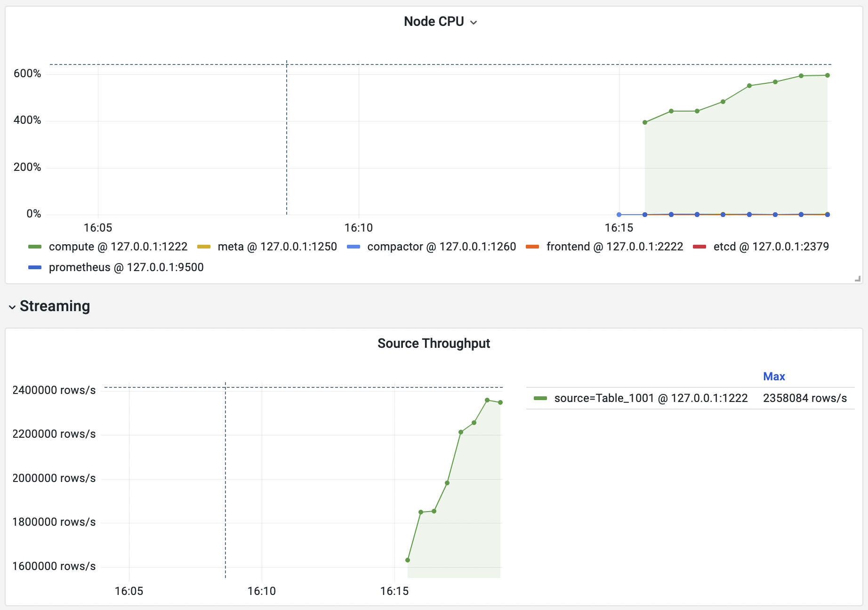
Task: Toggle etcd @ 127.0.0.1:2379 legend series
Action: click(x=771, y=247)
